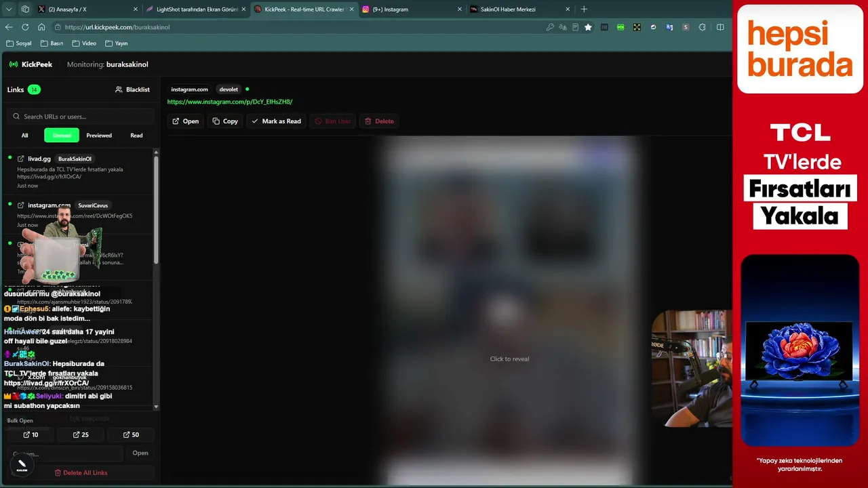The image size is (868, 488).
Task: Open the instagram.com/p/DcY_ElHsZH8 link
Action: coord(230,102)
